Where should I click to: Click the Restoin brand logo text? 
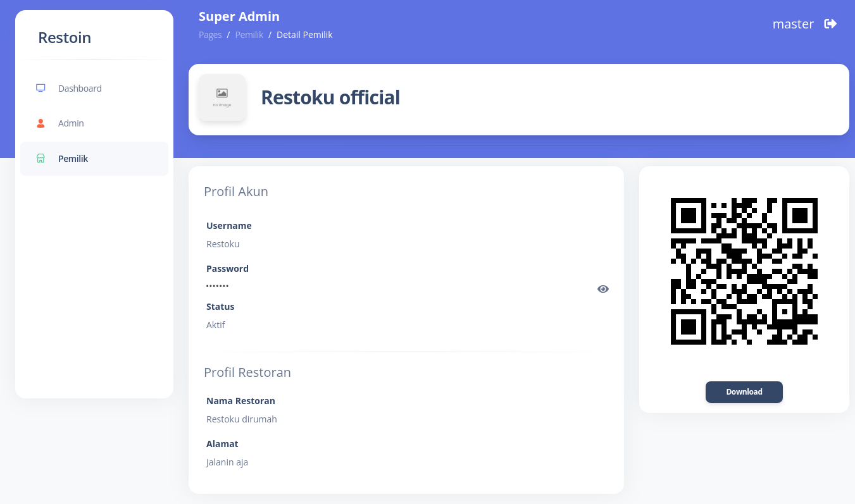click(x=65, y=38)
